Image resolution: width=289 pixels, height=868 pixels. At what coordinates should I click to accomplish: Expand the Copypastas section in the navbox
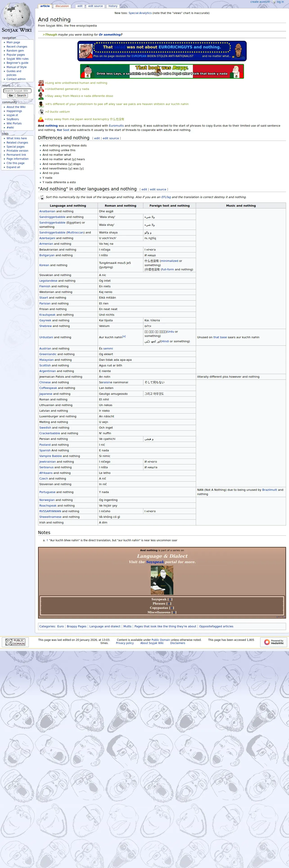172,608
